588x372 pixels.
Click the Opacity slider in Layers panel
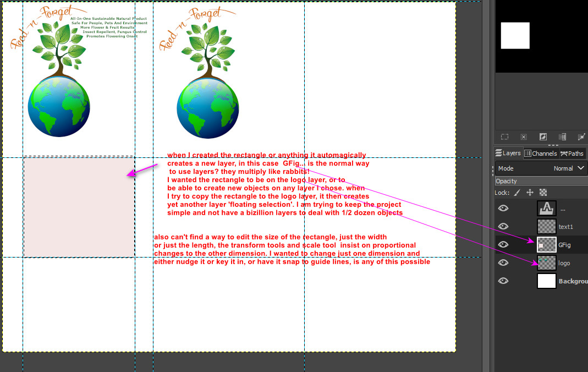point(541,180)
